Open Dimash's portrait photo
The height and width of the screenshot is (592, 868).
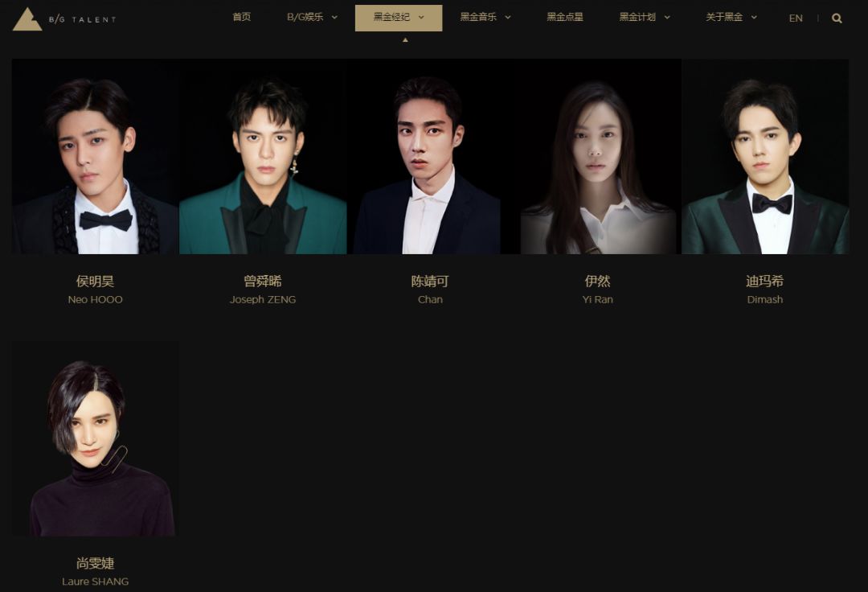tap(765, 157)
